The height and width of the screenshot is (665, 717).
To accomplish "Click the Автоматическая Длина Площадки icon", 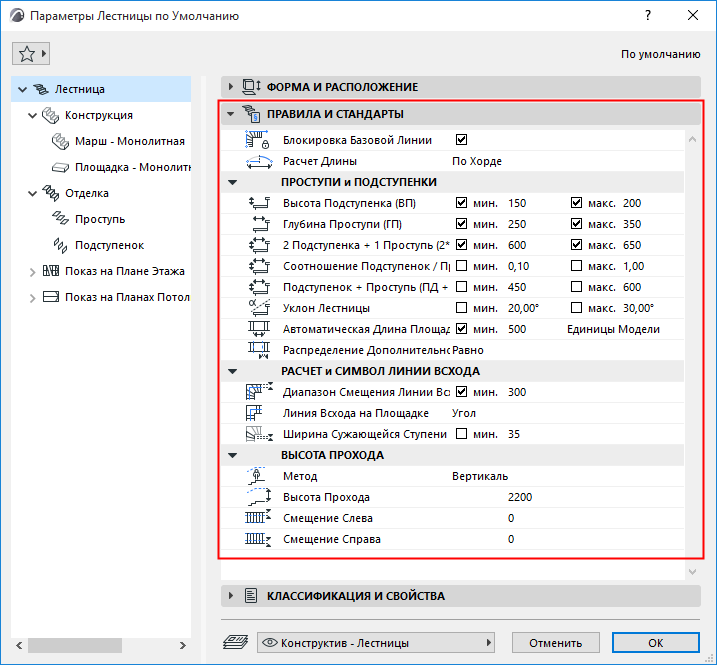I will pos(259,329).
